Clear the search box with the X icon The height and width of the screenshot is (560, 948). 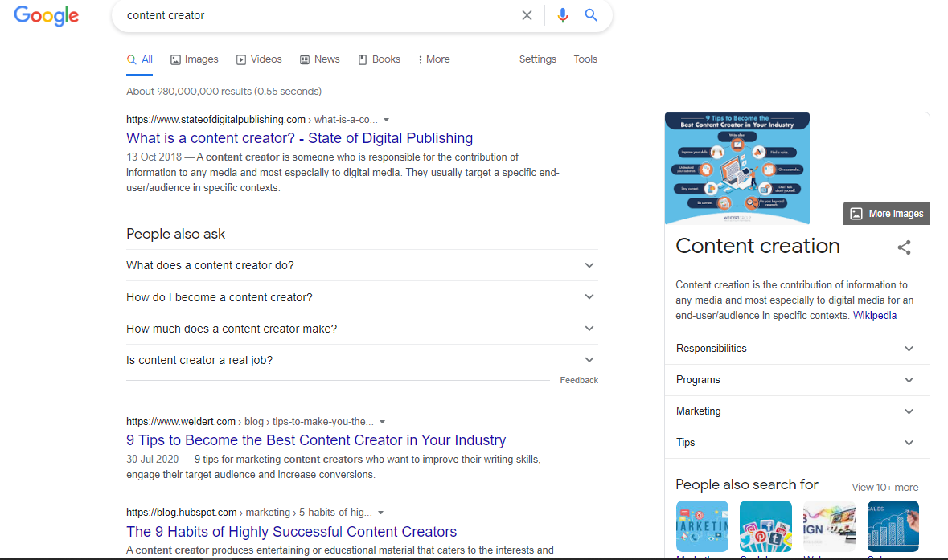coord(527,15)
